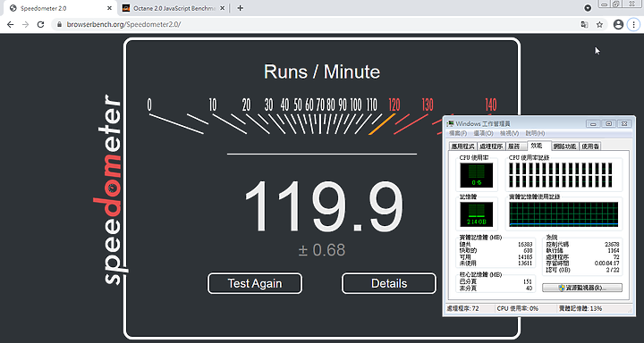Open Chrome's three-dot menu
Screen dimensions: 644x343
(633, 25)
